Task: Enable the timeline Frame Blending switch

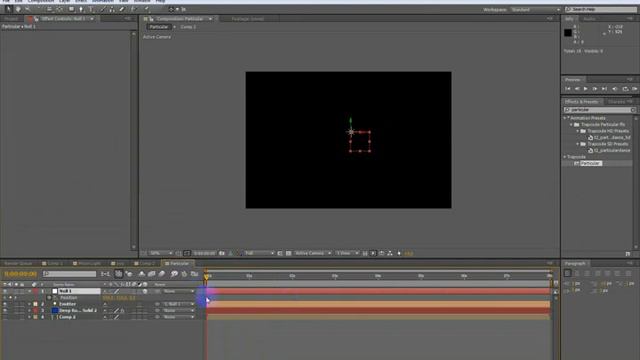Action: [x=151, y=274]
